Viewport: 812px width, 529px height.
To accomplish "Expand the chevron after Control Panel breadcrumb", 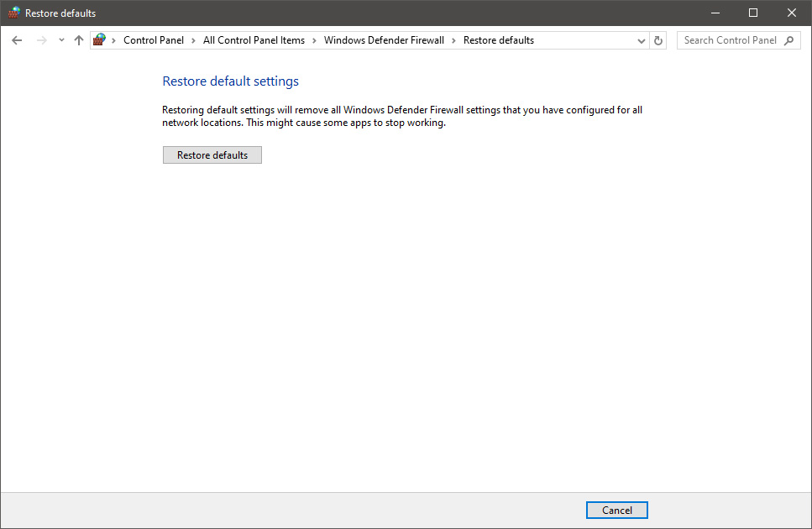I will pyautogui.click(x=193, y=40).
